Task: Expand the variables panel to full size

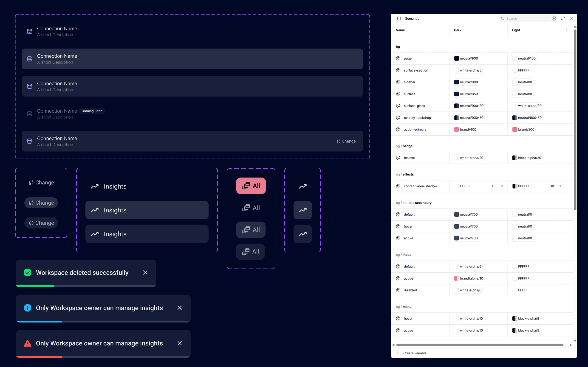Action: 563,18
